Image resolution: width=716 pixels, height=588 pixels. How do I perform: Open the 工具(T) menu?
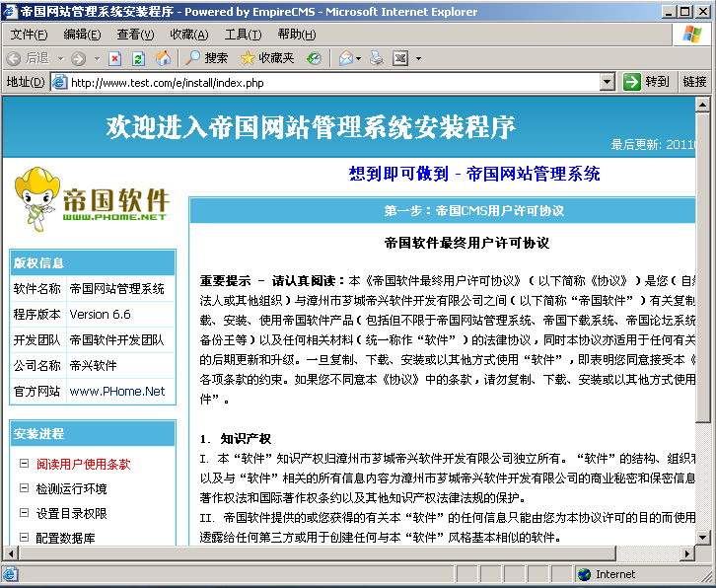[243, 35]
